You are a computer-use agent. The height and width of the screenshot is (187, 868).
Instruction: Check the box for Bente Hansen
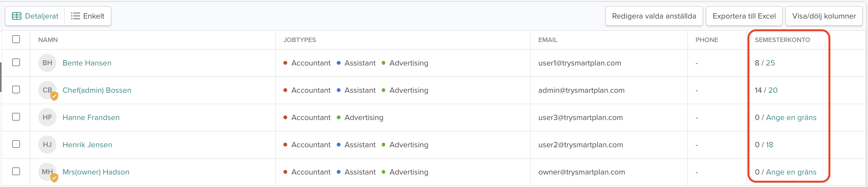(x=16, y=62)
